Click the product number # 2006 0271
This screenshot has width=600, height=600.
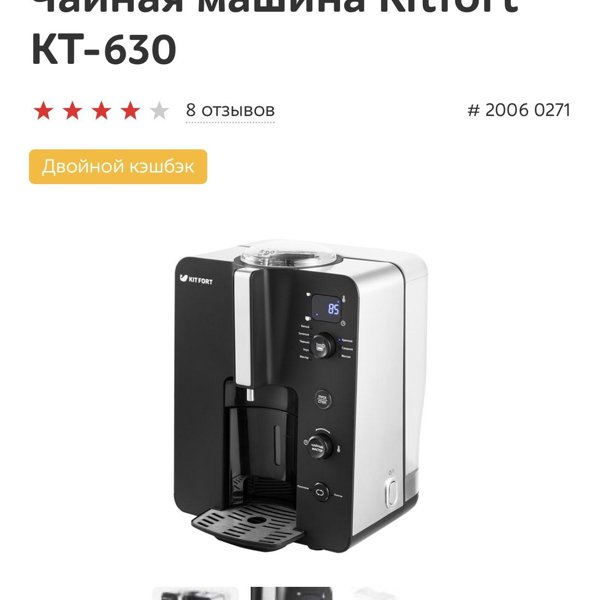pyautogui.click(x=518, y=110)
